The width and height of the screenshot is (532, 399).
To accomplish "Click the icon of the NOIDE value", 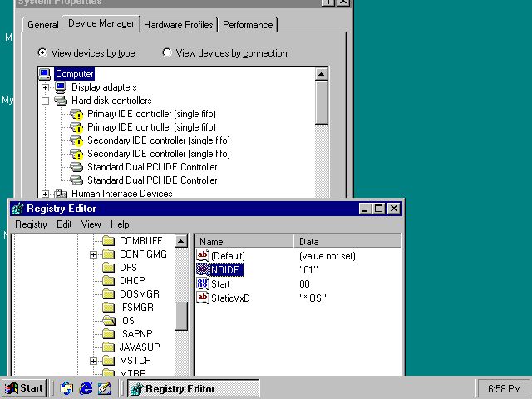I will point(203,269).
